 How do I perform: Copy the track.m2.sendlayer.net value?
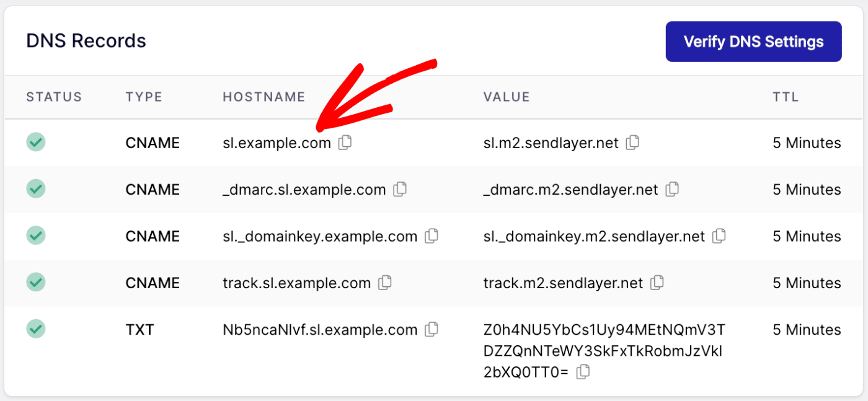657,283
